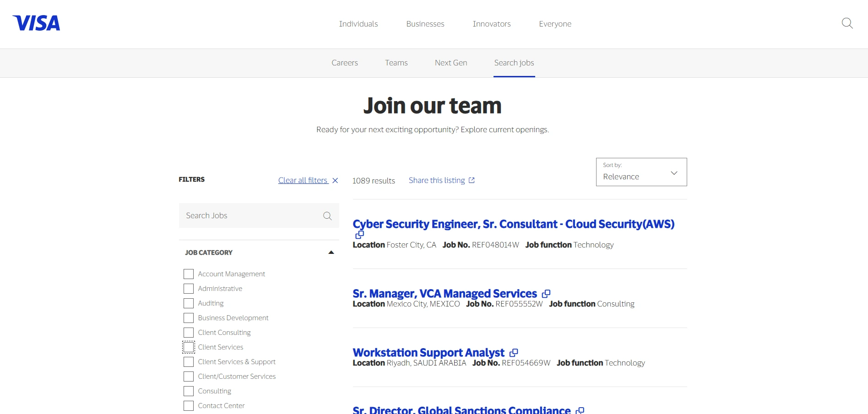Viewport: 868px width, 414px height.
Task: Click the Visa logo
Action: tap(36, 23)
